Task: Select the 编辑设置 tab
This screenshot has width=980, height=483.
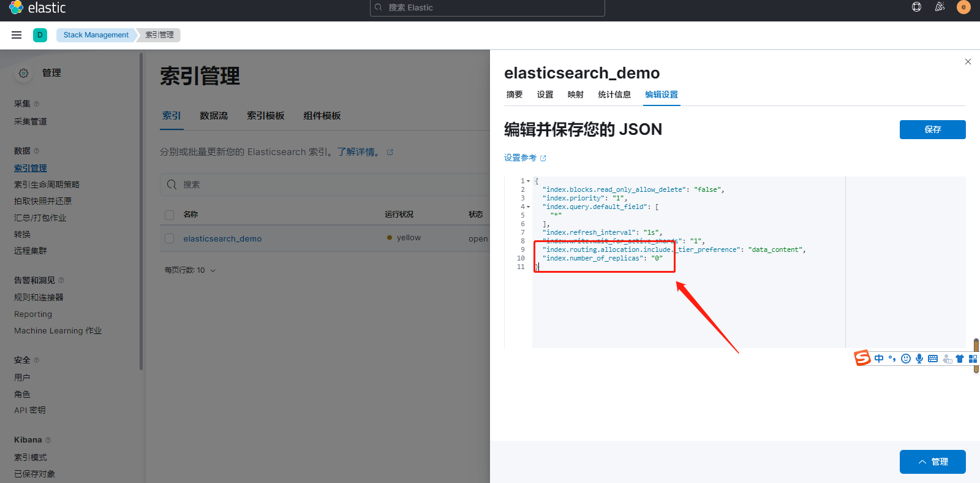Action: 661,94
